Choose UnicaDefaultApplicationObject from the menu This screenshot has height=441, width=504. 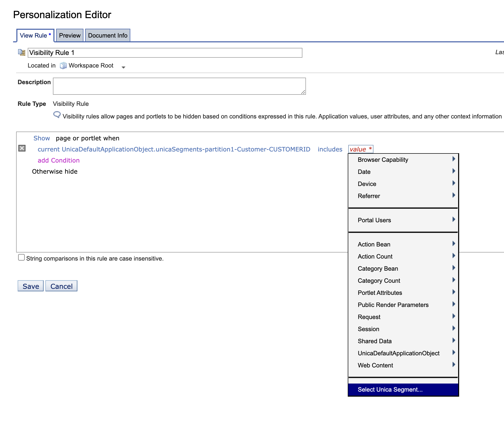pos(398,353)
